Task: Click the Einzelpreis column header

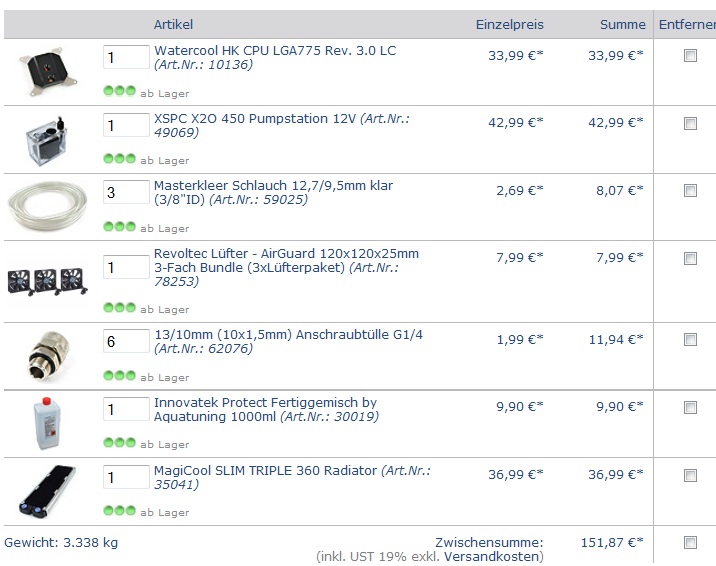Action: [510, 24]
